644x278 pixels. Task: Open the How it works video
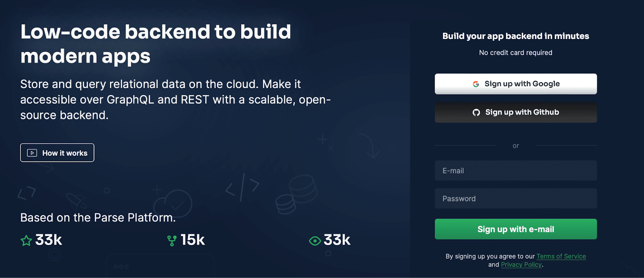point(57,152)
